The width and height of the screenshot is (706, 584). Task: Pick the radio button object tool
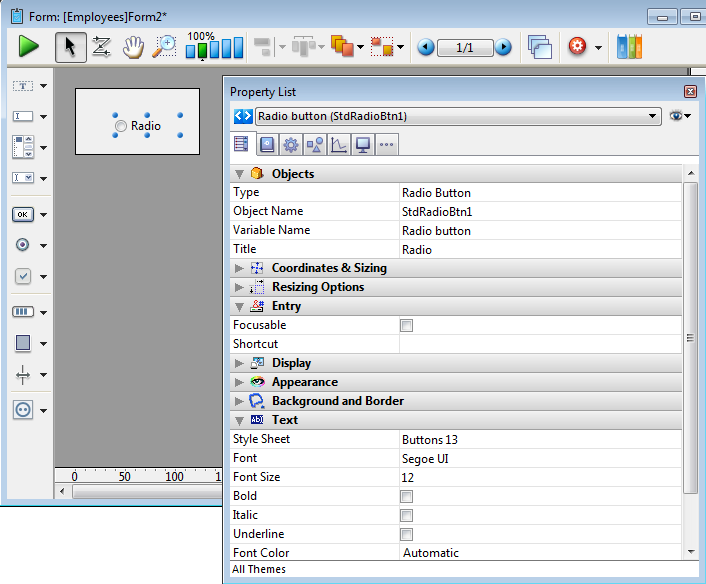click(x=23, y=245)
